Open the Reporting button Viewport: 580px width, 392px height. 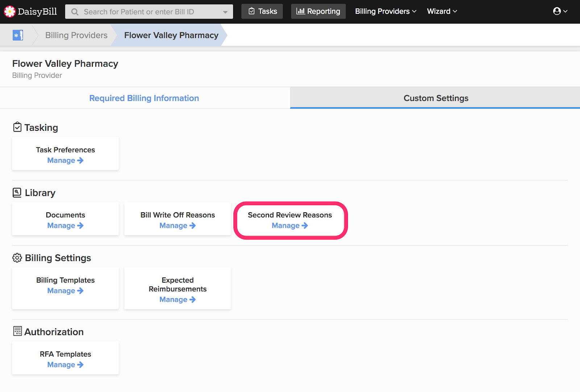point(318,11)
